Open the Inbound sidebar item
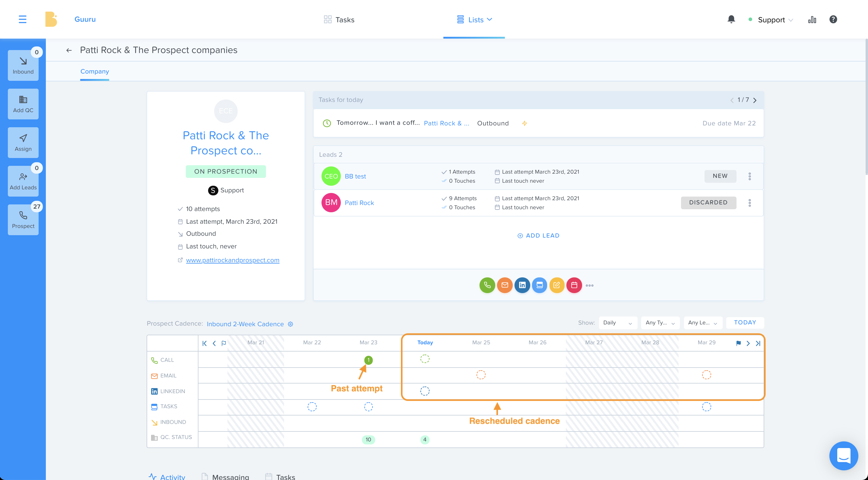 click(x=23, y=65)
